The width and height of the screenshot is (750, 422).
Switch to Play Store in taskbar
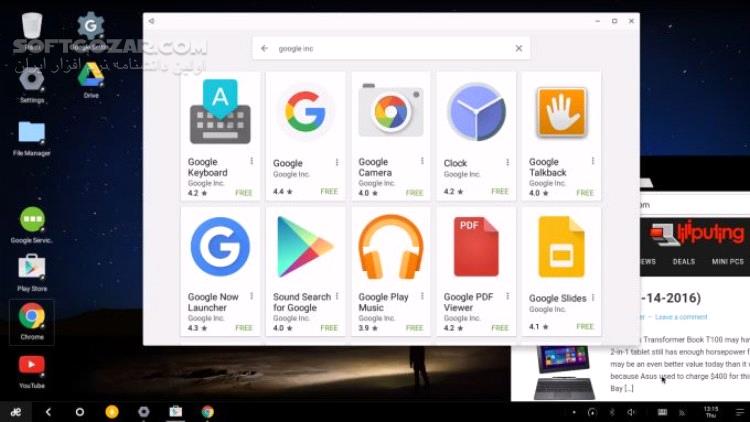click(176, 412)
